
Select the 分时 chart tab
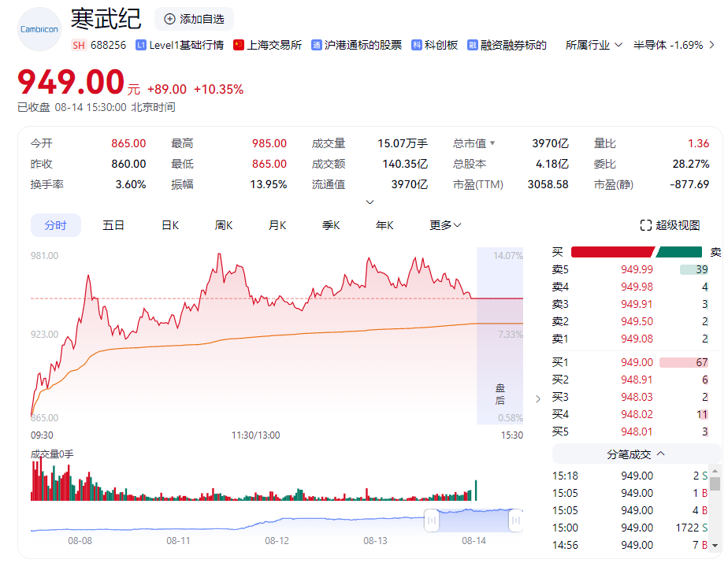56,225
